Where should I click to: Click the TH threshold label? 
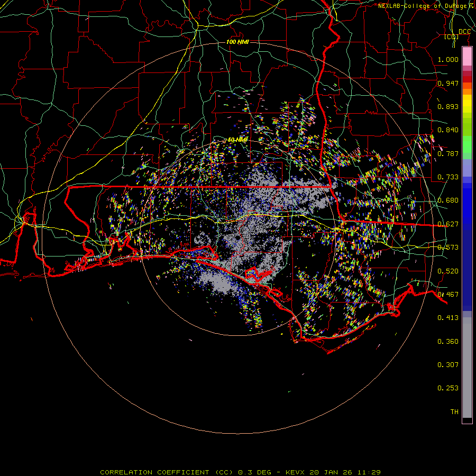pyautogui.click(x=454, y=412)
